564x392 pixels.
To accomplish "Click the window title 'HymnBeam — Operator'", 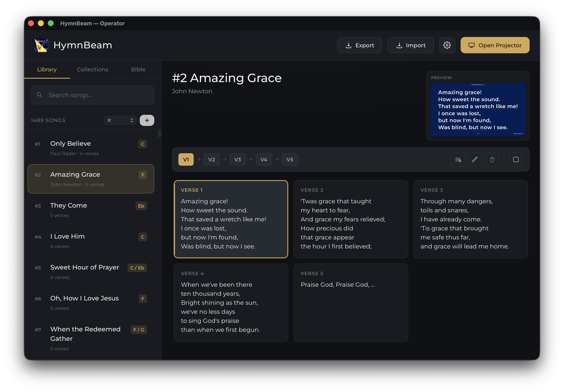I will click(x=92, y=23).
